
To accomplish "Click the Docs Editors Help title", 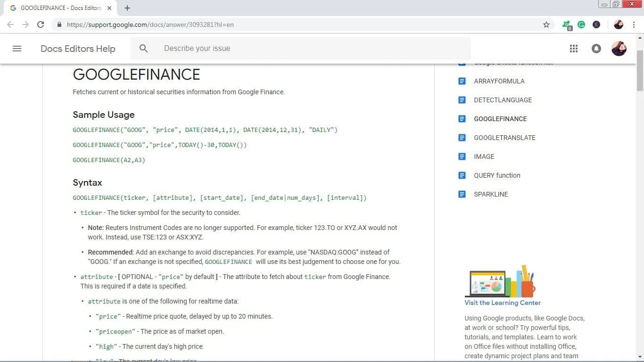I will coord(78,49).
